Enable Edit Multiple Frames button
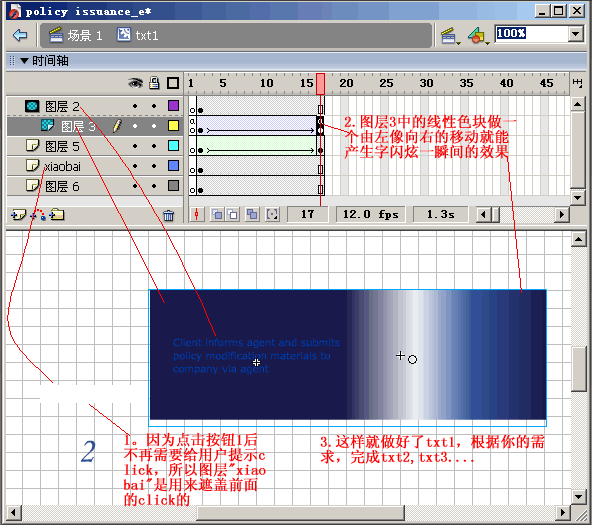592x525 pixels. point(252,215)
